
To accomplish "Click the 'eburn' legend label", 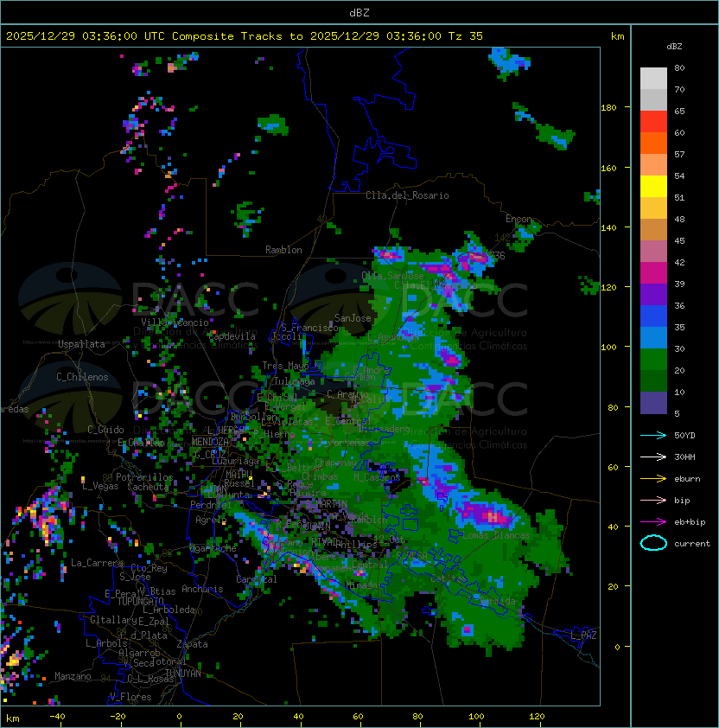I will coord(687,479).
